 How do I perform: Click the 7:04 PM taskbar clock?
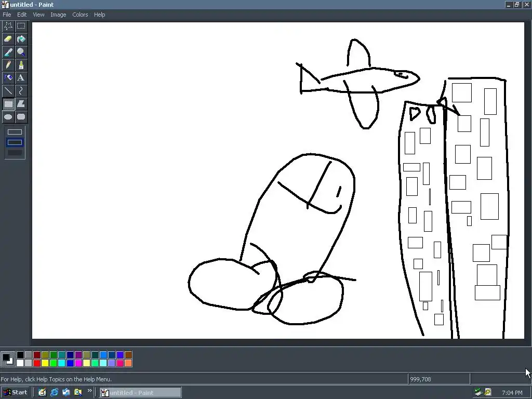512,393
